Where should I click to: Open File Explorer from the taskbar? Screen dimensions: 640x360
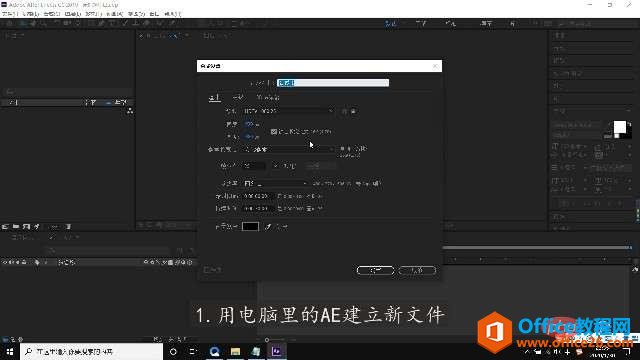click(x=235, y=351)
